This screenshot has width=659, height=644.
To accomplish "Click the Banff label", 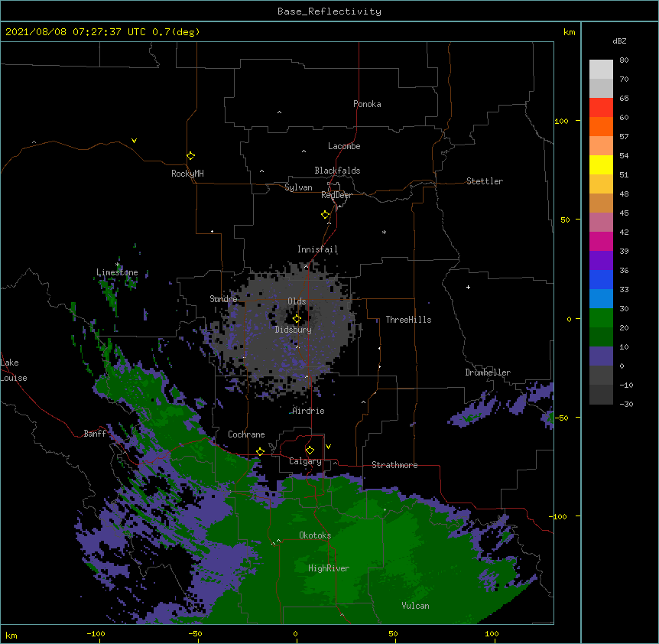I will (95, 434).
